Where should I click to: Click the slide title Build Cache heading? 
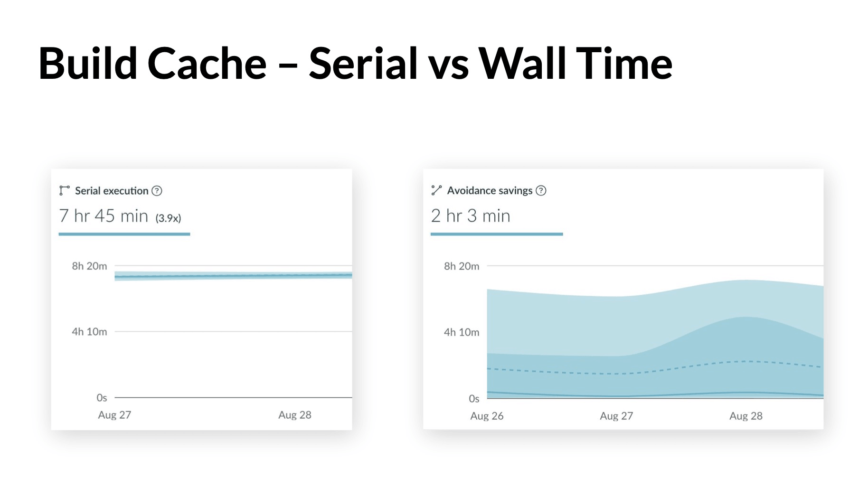click(x=356, y=64)
